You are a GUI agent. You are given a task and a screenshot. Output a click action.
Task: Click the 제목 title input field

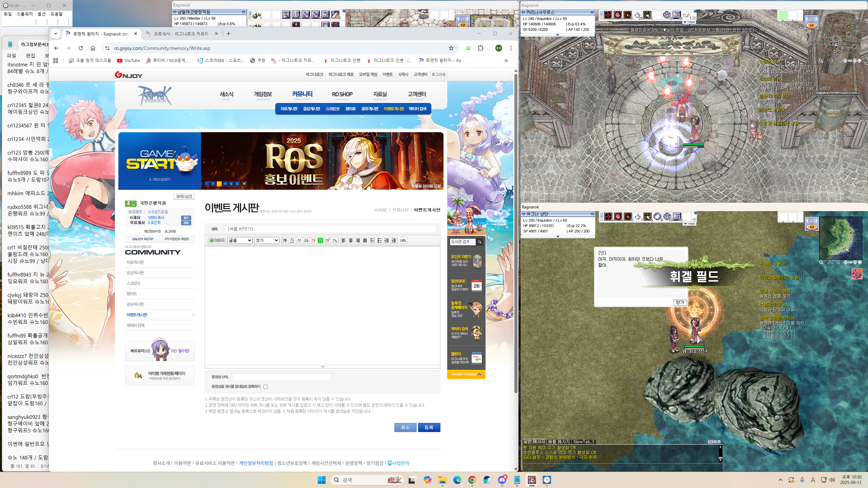pos(331,229)
